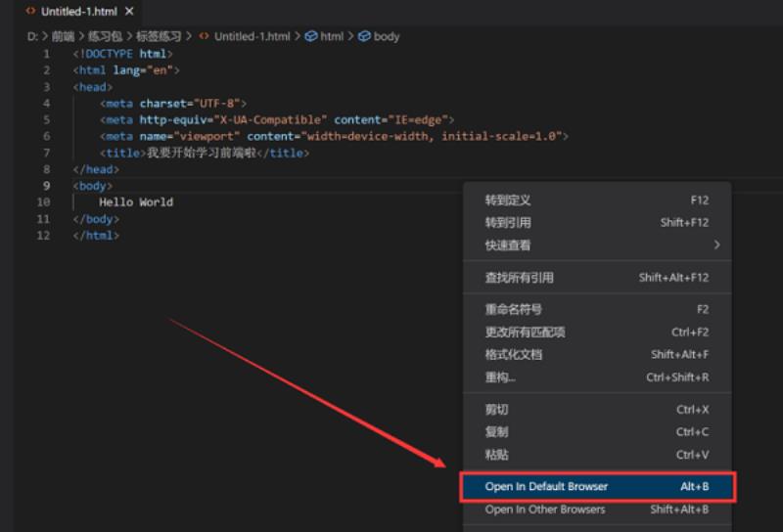
Task: Click the meta http-equiv X-UA-Compatible line
Action: click(277, 119)
